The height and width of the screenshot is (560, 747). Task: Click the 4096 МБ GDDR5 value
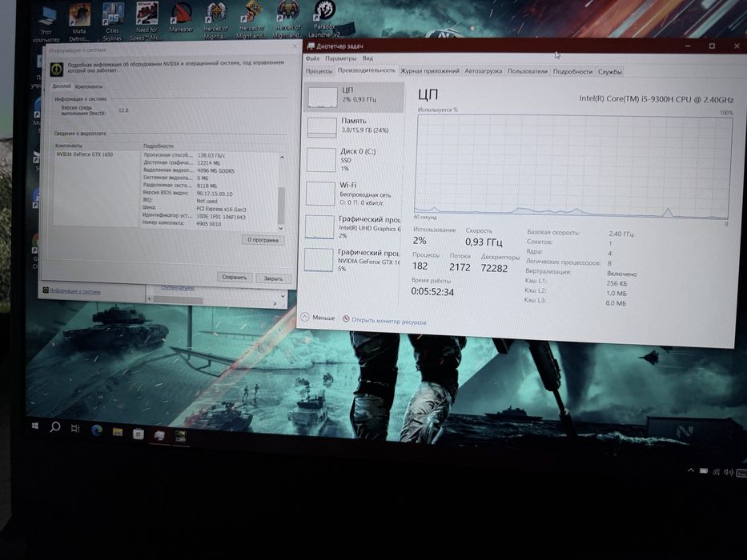coord(215,170)
